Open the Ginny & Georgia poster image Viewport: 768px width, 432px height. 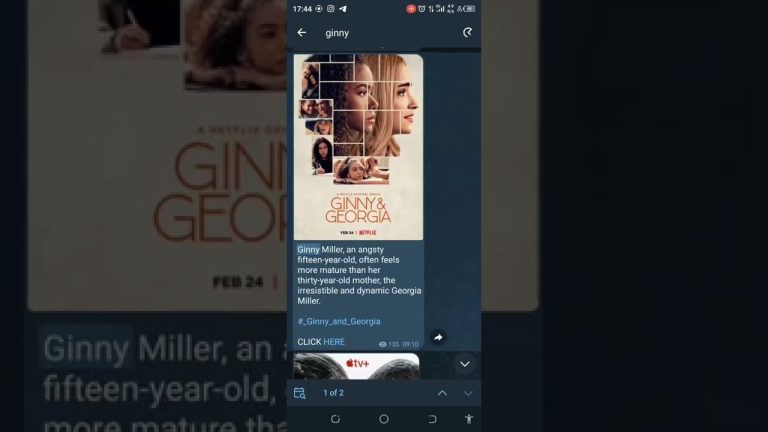[359, 147]
